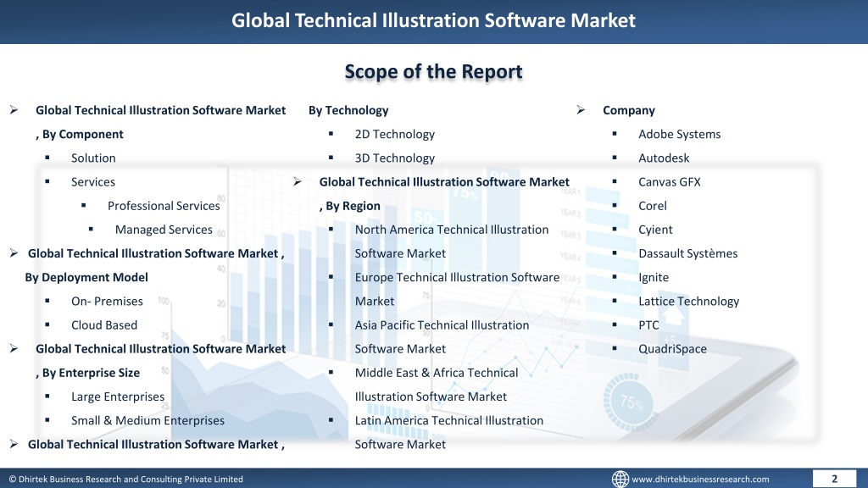Image resolution: width=868 pixels, height=488 pixels.
Task: Click the header banner title text
Action: [433, 20]
